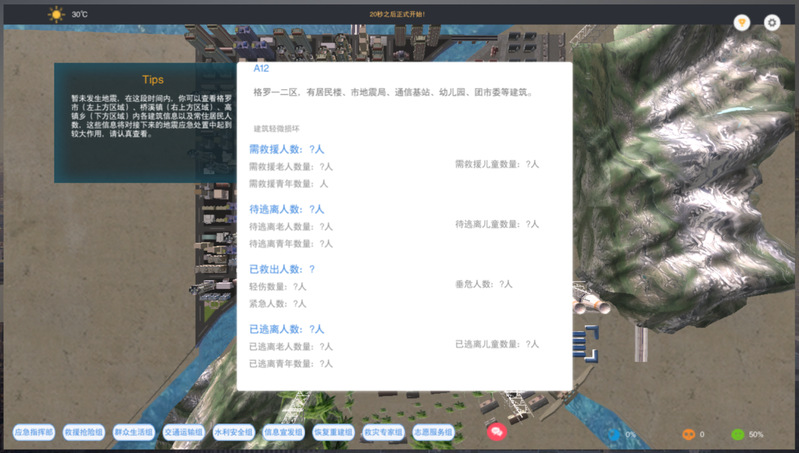Click the 志愿服务组 group button
This screenshot has height=453, width=799.
click(x=434, y=432)
